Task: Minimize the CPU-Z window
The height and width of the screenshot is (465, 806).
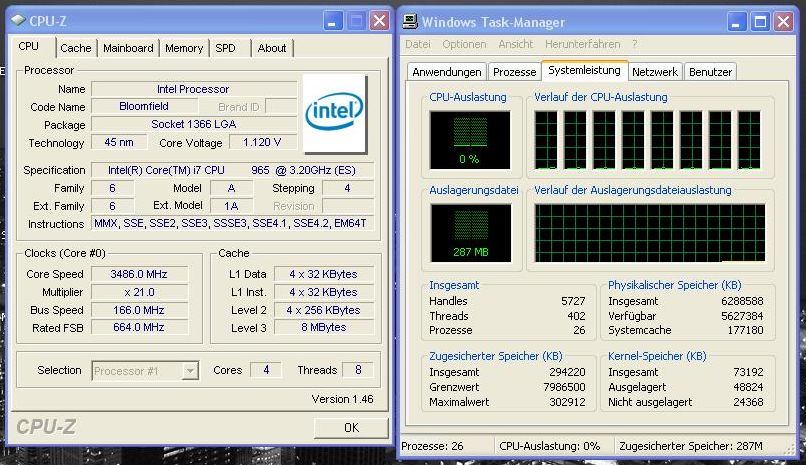Action: click(333, 21)
